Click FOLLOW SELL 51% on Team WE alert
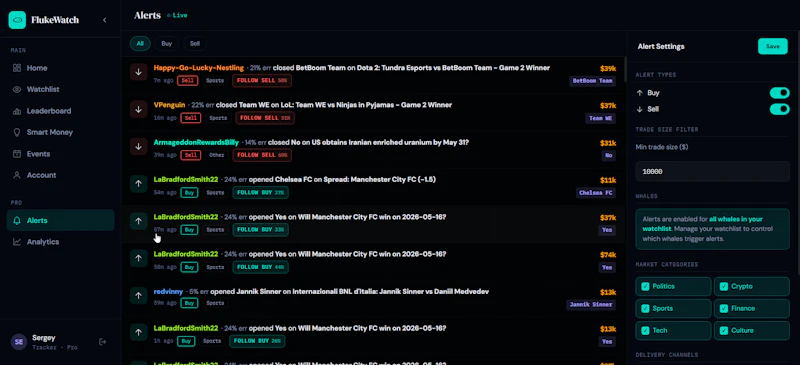This screenshot has width=800, height=365. [x=265, y=118]
